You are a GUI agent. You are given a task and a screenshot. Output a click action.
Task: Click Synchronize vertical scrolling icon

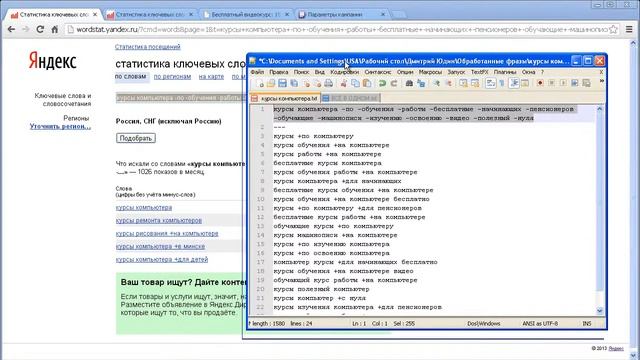coord(463,83)
